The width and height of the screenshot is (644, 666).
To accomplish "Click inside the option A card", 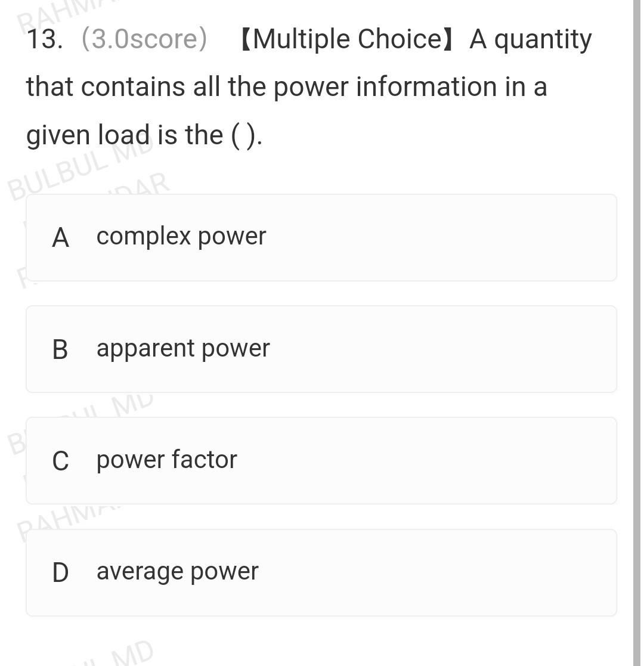I will pyautogui.click(x=417, y=237).
